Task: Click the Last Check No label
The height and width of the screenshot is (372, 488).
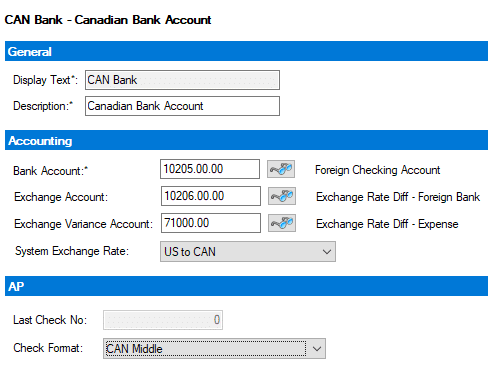Action: 50,320
